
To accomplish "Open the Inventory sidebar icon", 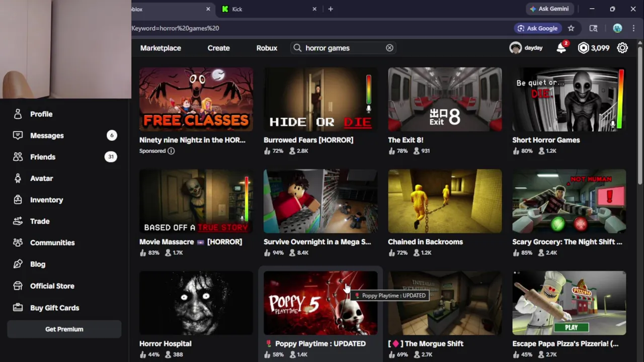I will coord(18,200).
